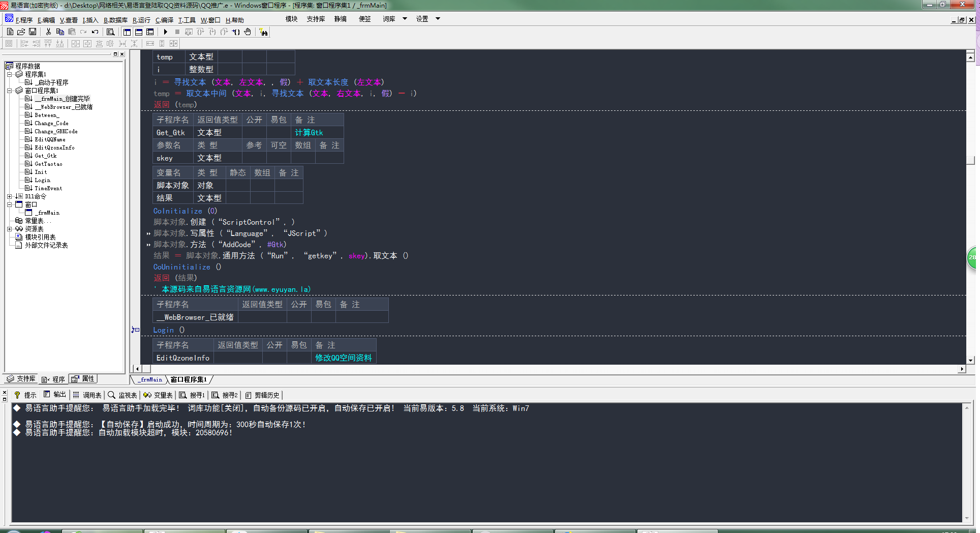Toggle the work folder panel layout icon
Viewport: 980px width, 533px height.
tap(127, 32)
